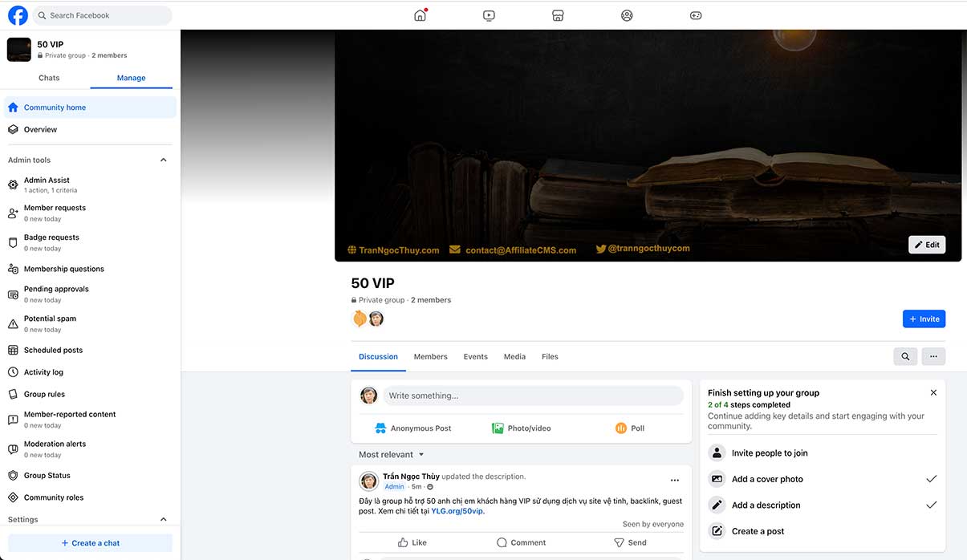This screenshot has height=560, width=967.
Task: Open the Marketplace icon
Action: 558,15
